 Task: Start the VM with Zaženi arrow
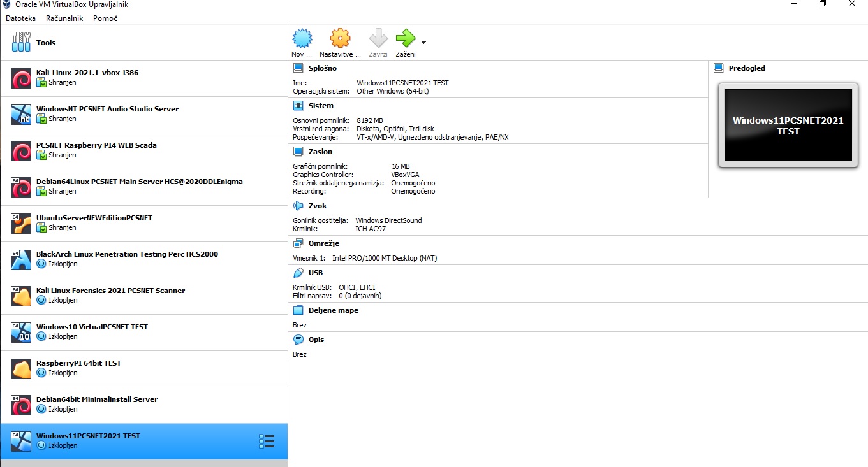tap(405, 38)
